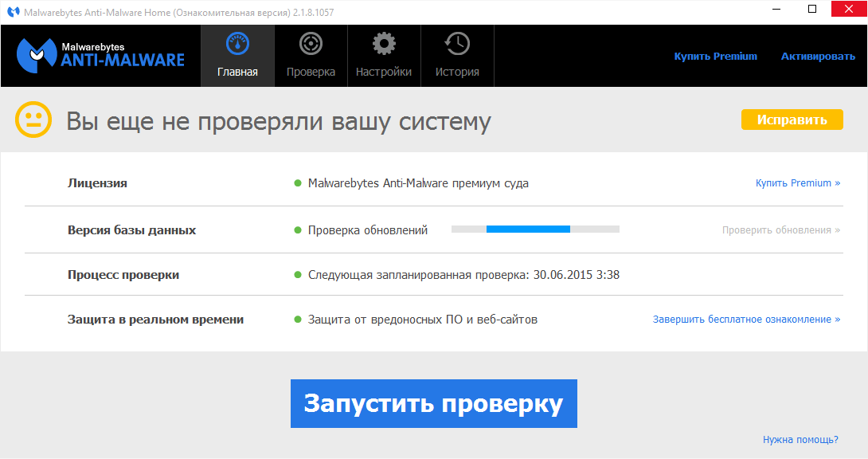
Task: Click the window title text with version 2.1.8.1057
Action: (179, 12)
